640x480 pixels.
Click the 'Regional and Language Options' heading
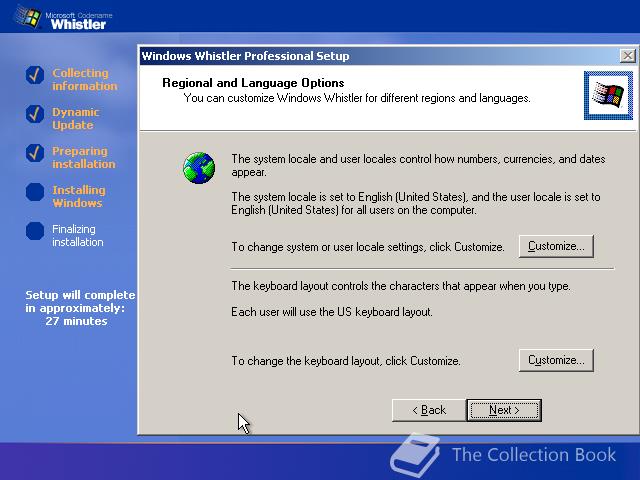tap(253, 83)
